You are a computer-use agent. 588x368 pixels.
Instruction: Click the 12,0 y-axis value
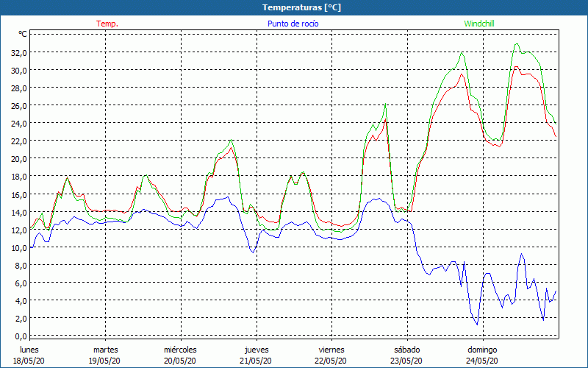pyautogui.click(x=19, y=230)
